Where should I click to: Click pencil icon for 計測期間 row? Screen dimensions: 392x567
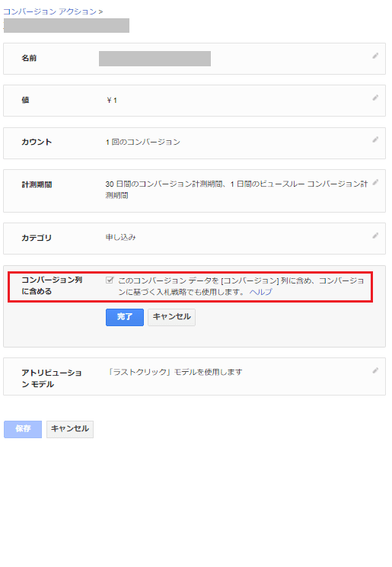[375, 182]
